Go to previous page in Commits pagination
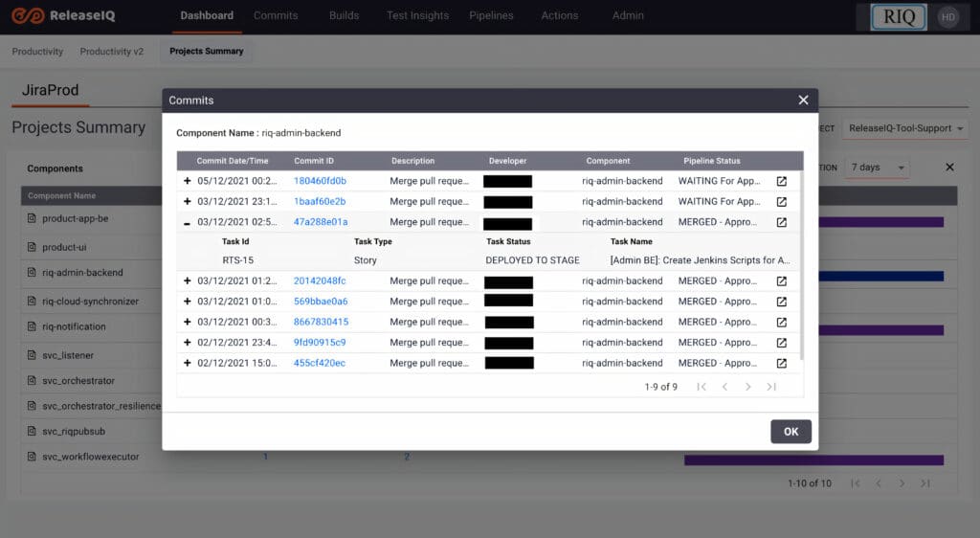Viewport: 980px width, 538px height. [725, 387]
